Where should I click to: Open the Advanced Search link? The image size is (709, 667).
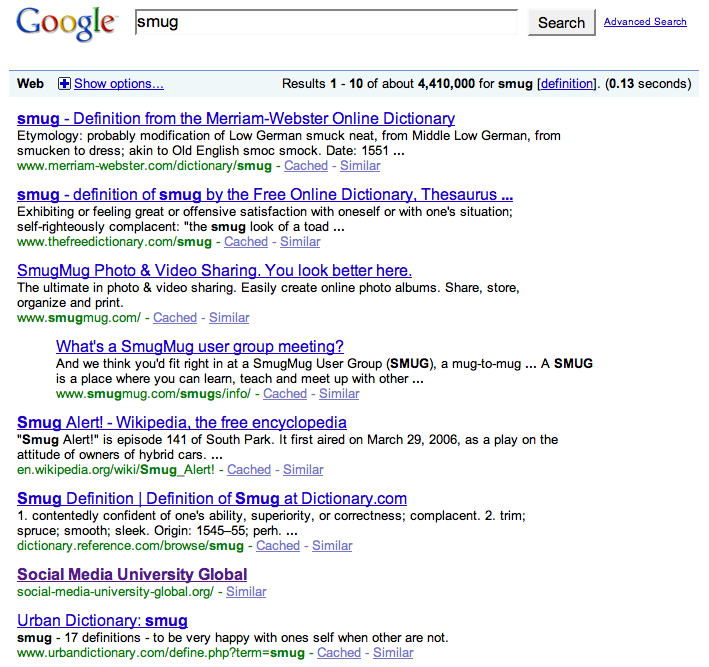[645, 22]
